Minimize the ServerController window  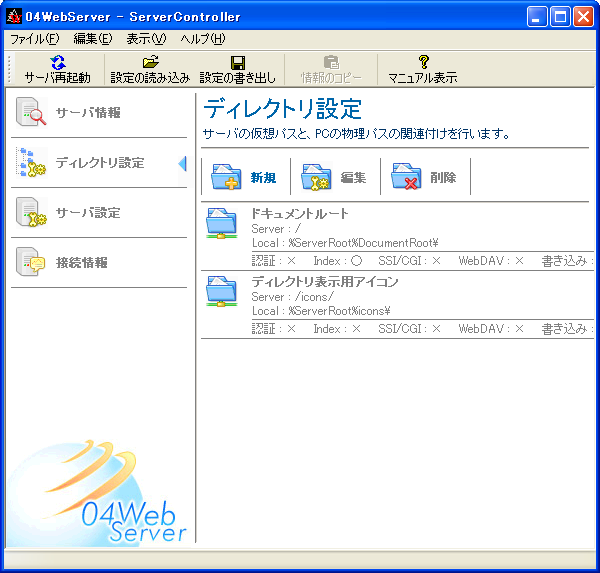536,17
